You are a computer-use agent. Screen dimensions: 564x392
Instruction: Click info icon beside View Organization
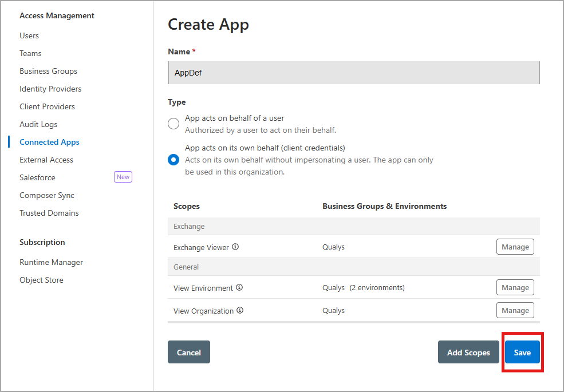tap(240, 311)
